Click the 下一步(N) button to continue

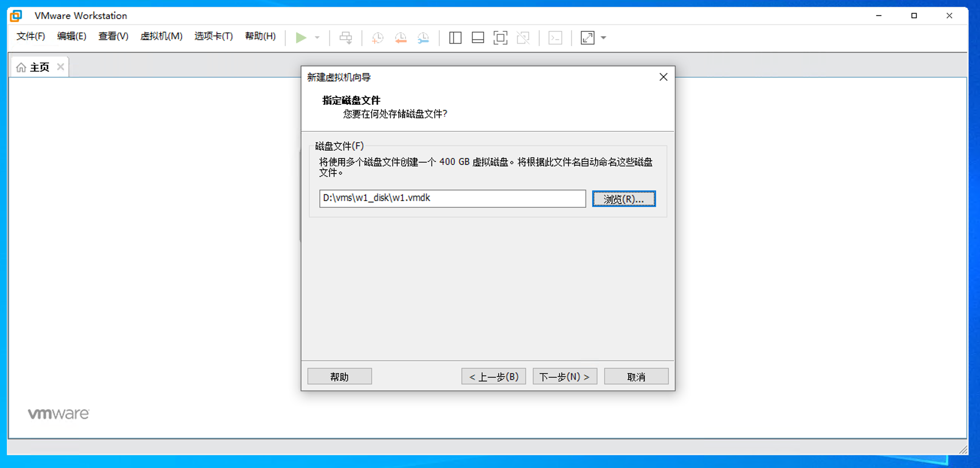(x=564, y=376)
